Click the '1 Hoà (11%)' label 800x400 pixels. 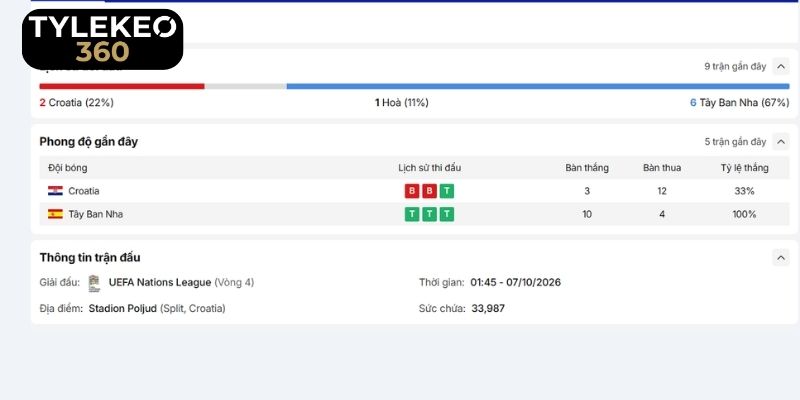point(402,103)
